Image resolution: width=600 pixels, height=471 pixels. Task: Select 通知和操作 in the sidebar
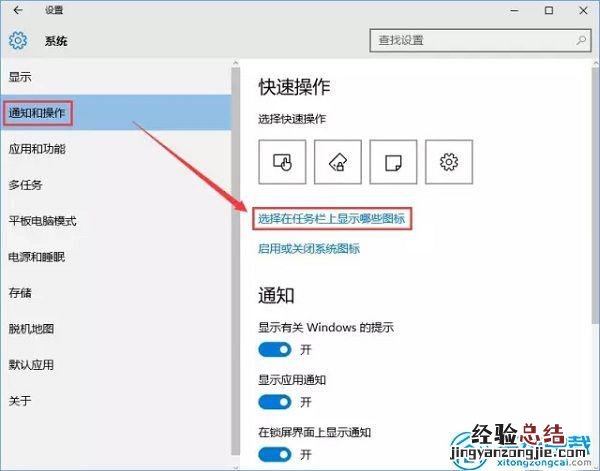pos(116,112)
